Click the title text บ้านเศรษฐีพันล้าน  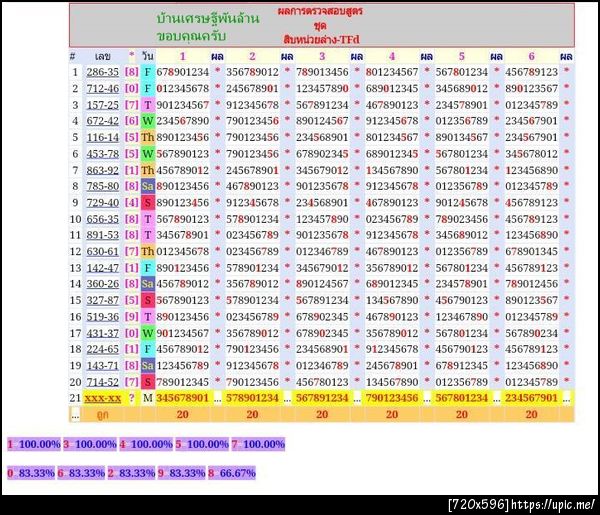pyautogui.click(x=208, y=18)
